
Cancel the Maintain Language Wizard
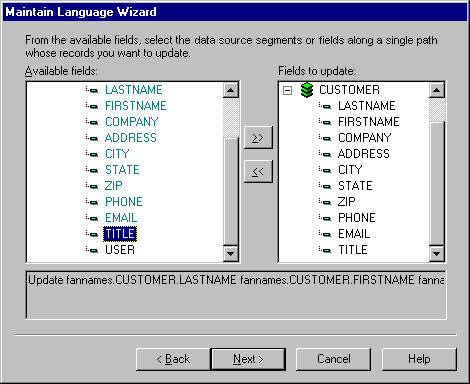point(334,359)
